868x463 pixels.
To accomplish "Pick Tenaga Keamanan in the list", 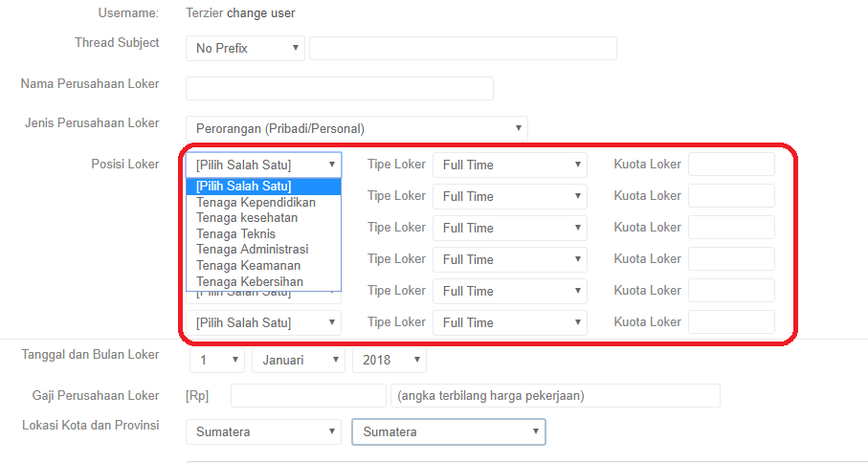I will click(x=248, y=265).
